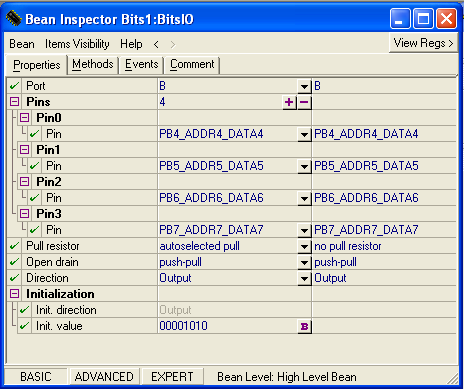Minimize the Bean Inspector window
Image resolution: width=464 pixels, height=389 pixels.
coord(400,19)
